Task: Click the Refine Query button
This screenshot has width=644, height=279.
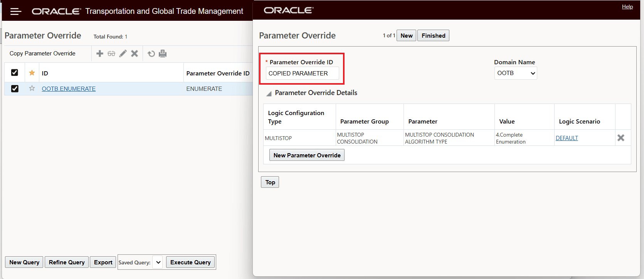Action: tap(67, 262)
